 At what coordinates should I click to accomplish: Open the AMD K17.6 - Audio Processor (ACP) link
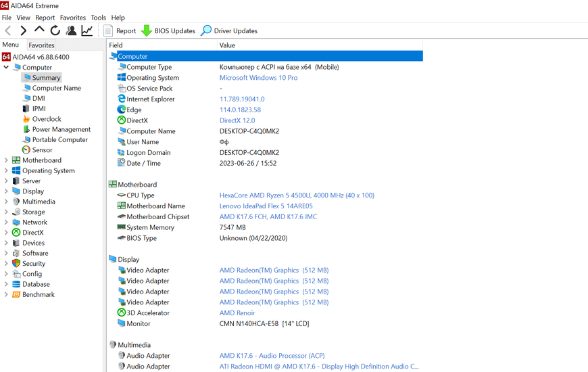point(272,356)
